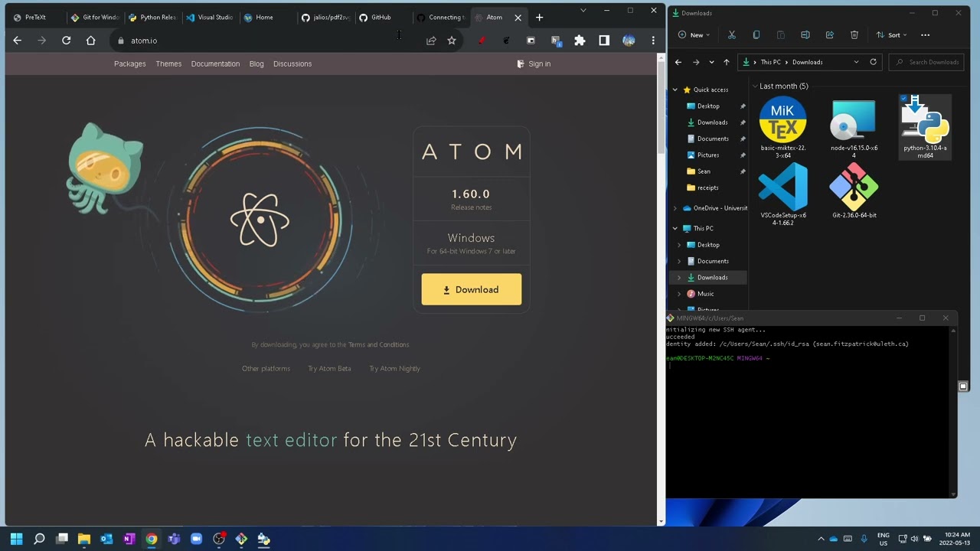Click the yellow Download button

[472, 289]
